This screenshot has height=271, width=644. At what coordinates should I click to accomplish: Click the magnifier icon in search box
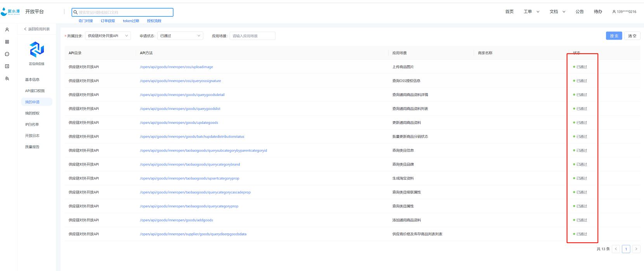click(x=76, y=12)
